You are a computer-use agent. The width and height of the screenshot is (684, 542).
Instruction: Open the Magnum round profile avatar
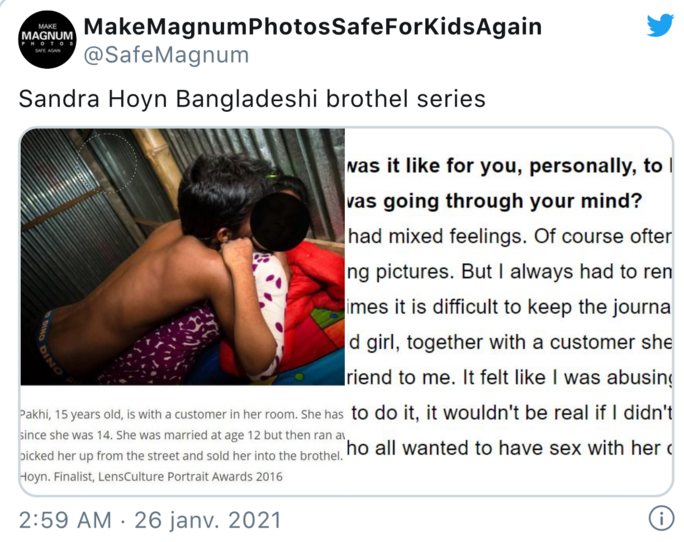tap(47, 39)
